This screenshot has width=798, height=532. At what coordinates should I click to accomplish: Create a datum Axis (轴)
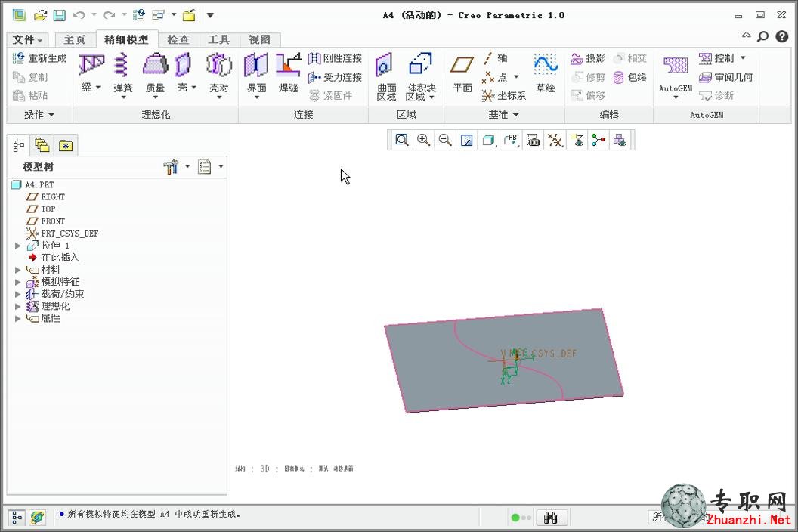[495, 58]
